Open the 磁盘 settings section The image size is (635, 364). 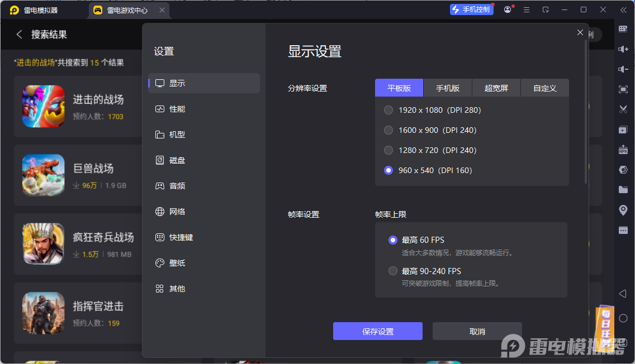coord(204,160)
